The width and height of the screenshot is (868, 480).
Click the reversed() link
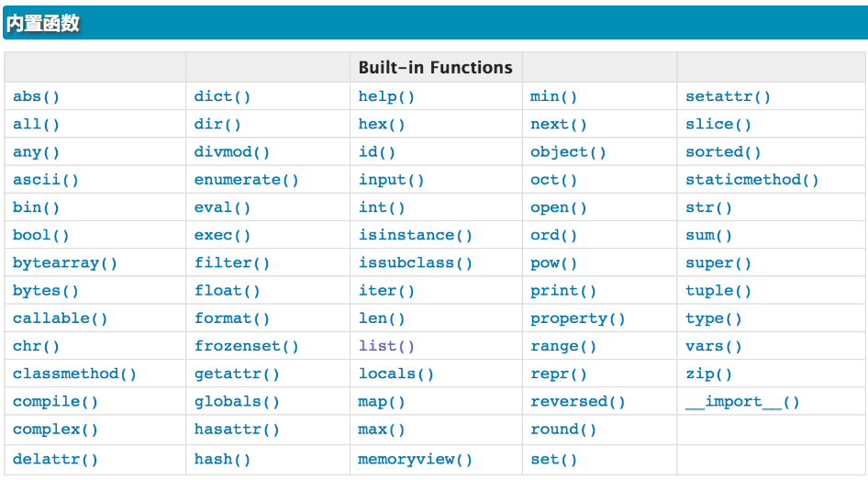coord(577,401)
